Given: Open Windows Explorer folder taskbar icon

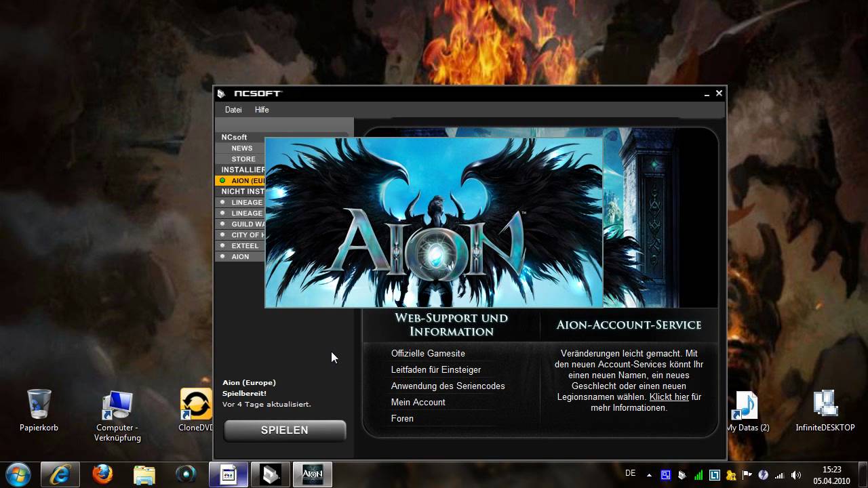Looking at the screenshot, I should click(144, 474).
